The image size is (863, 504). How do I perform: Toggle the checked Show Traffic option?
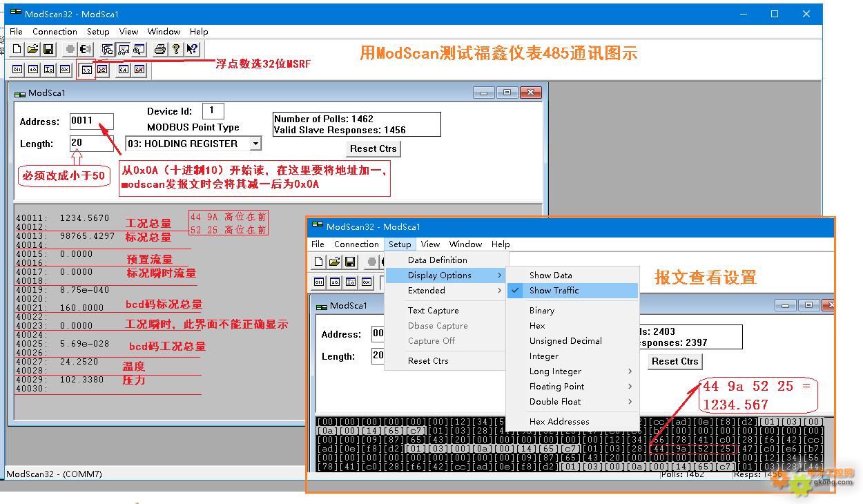572,291
